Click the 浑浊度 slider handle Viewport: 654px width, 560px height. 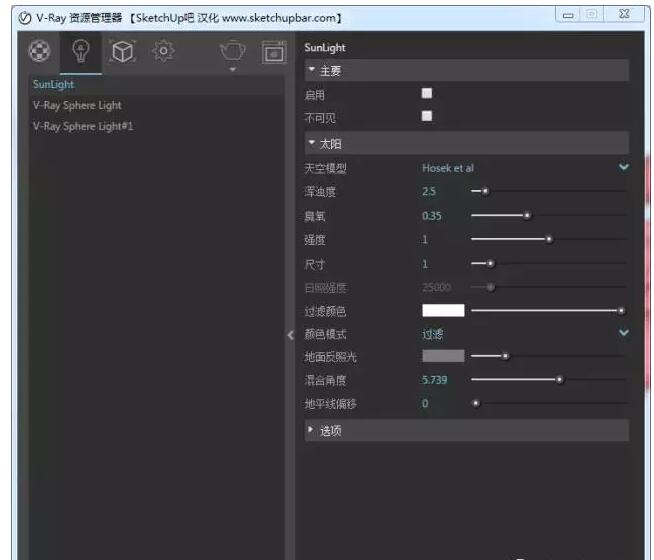(485, 191)
